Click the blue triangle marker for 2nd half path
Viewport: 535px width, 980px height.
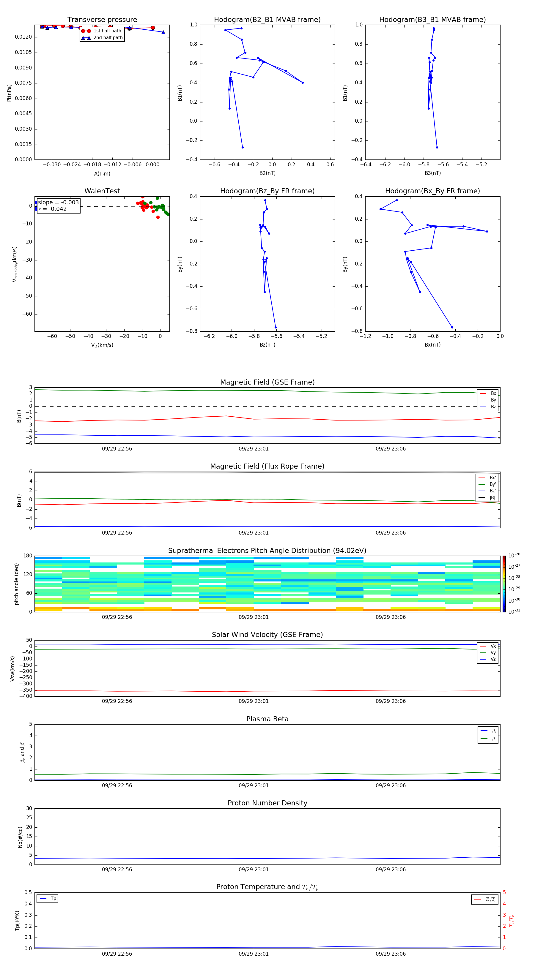click(x=86, y=38)
